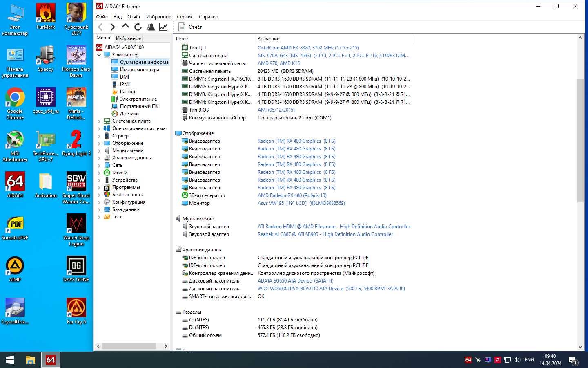The image size is (588, 368).
Task: Expand the Операционная система tree node
Action: point(99,128)
